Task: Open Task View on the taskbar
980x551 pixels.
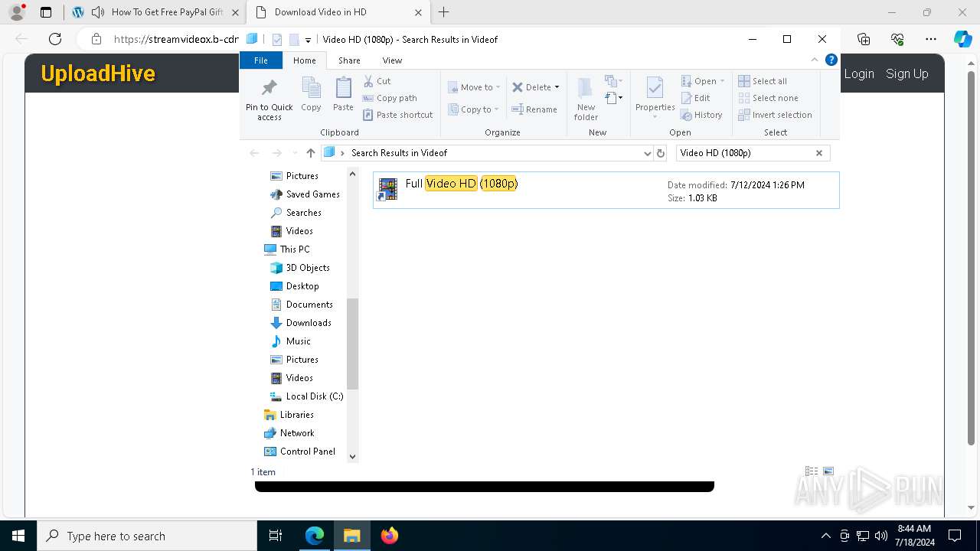Action: pyautogui.click(x=276, y=536)
